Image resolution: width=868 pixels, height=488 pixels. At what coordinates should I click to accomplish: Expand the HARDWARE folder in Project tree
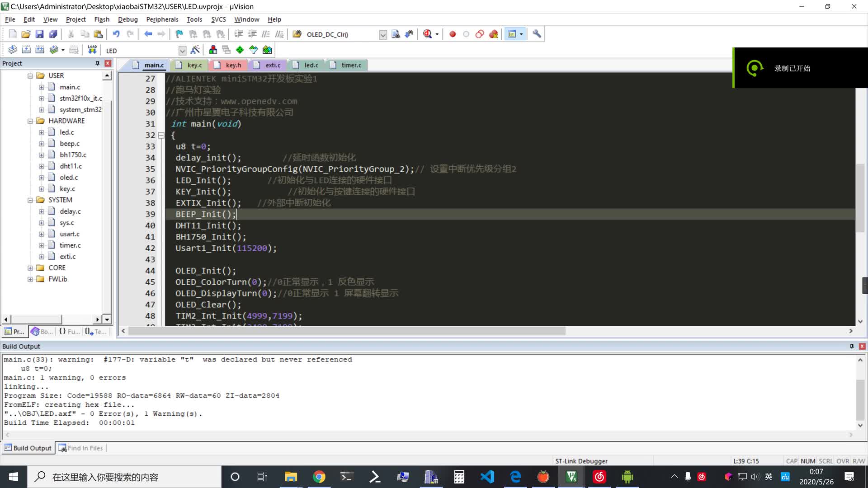point(30,120)
